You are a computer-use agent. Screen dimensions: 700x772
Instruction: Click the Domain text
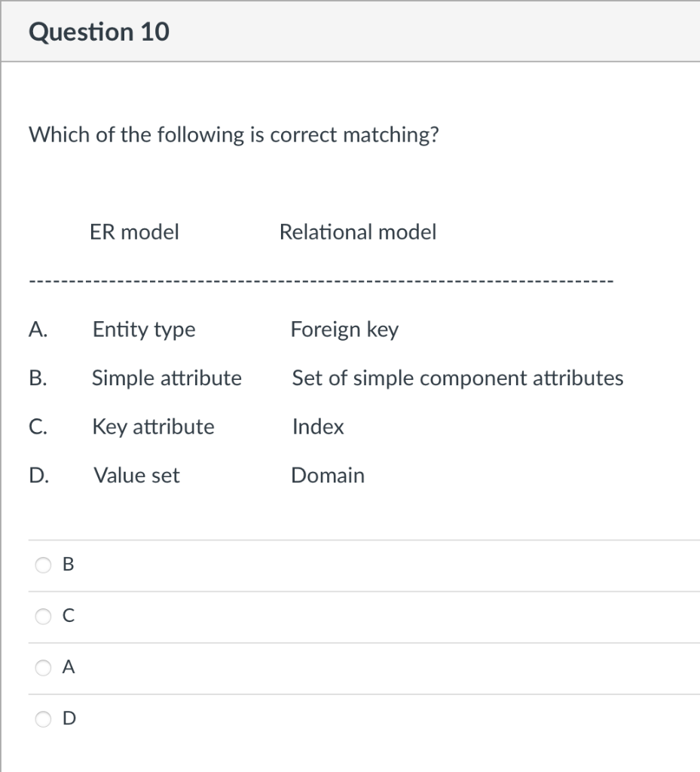pos(328,476)
